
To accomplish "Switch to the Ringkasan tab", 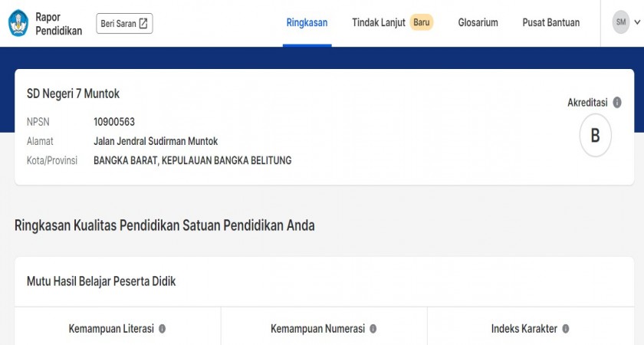I will pos(307,23).
